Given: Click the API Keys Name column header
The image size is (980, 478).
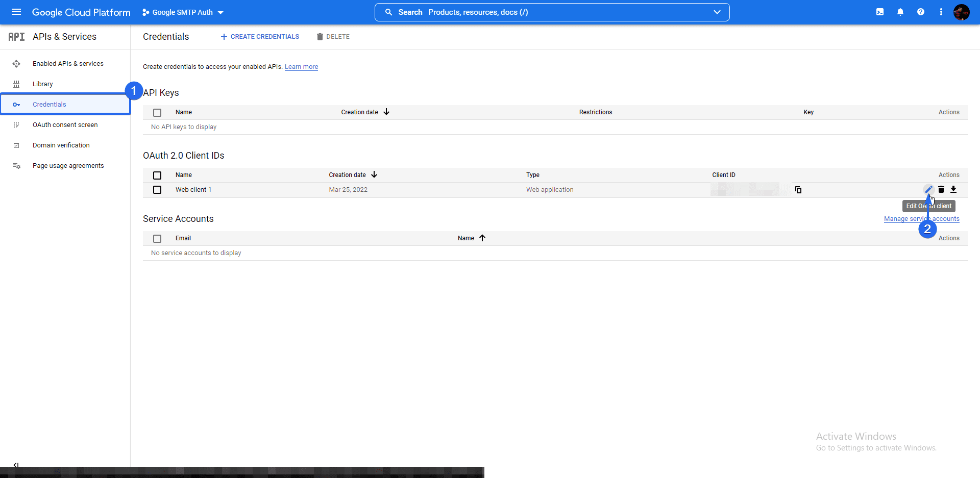Looking at the screenshot, I should click(184, 112).
